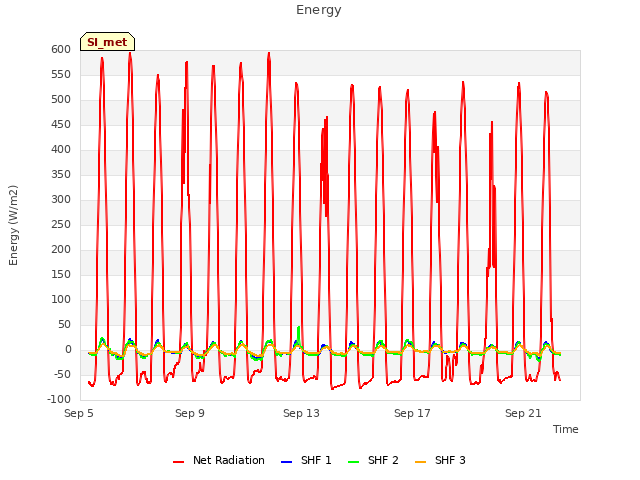The height and width of the screenshot is (480, 640).
Task: Click the SI_met annotation label
Action: (x=107, y=42)
